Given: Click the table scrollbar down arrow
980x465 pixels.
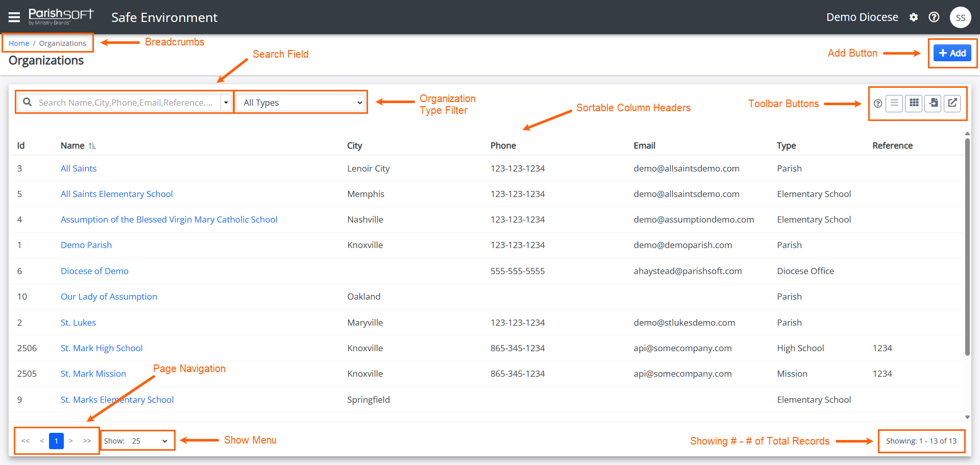Looking at the screenshot, I should pyautogui.click(x=967, y=417).
